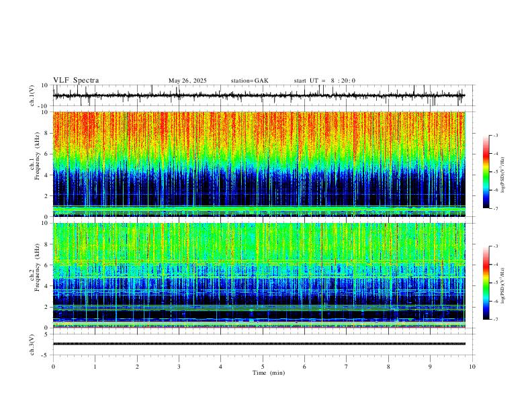Click the ch.3 voltage trace band
The width and height of the screenshot is (532, 411).
pyautogui.click(x=259, y=344)
